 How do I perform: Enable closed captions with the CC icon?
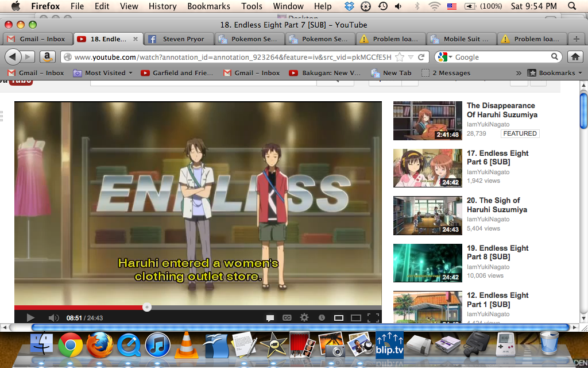pyautogui.click(x=287, y=317)
